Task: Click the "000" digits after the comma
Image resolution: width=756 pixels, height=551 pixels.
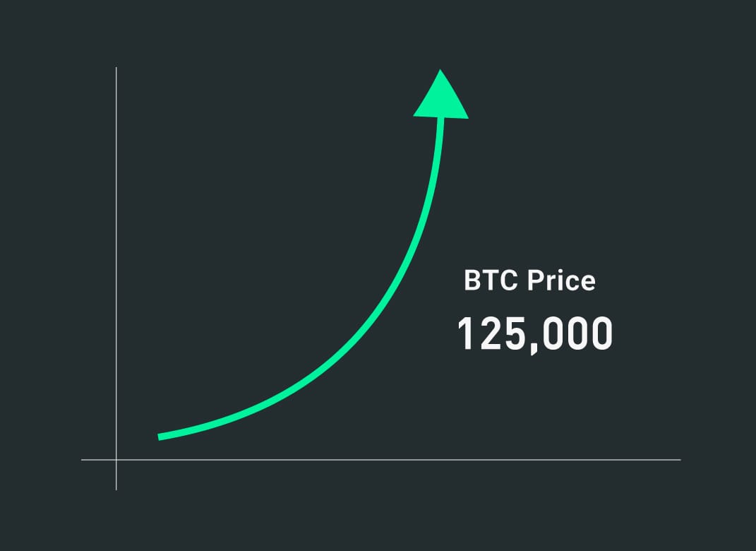Action: (x=577, y=333)
